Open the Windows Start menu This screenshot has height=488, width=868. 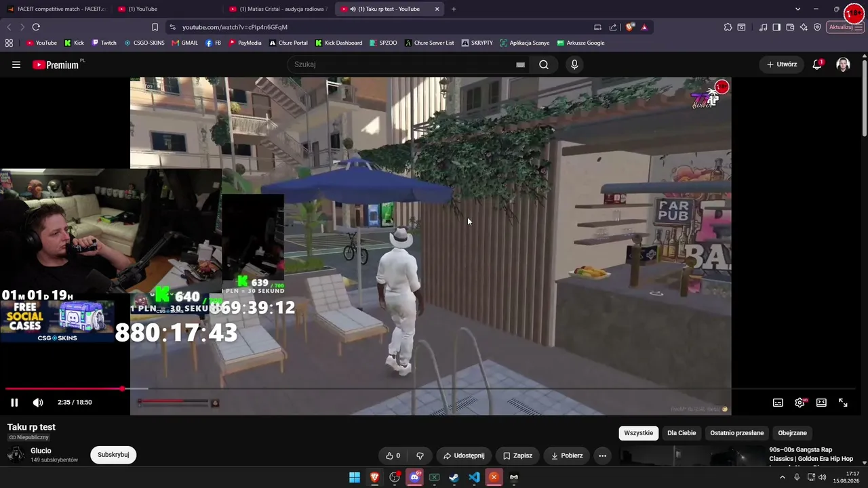pos(355,477)
